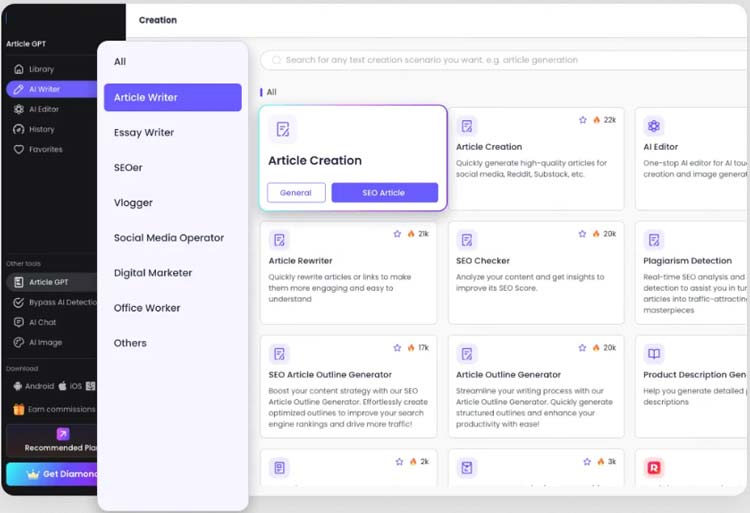Viewport: 750px width, 513px height.
Task: Open the Favorites heart icon
Action: 19,150
